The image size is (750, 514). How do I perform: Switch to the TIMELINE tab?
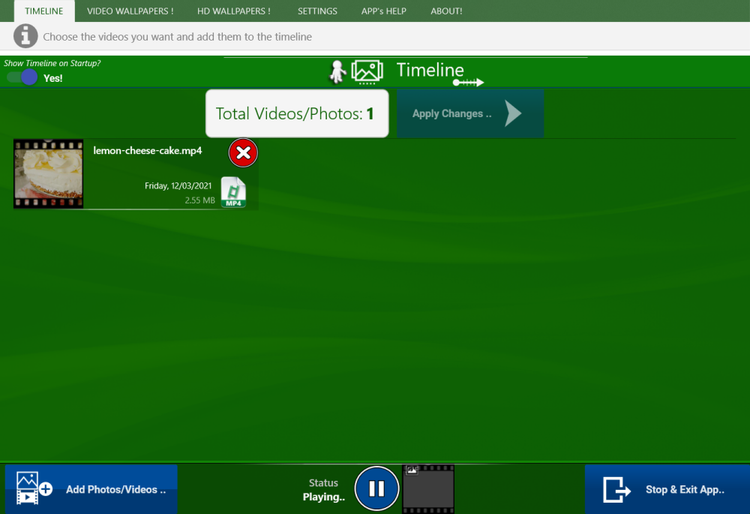44,11
